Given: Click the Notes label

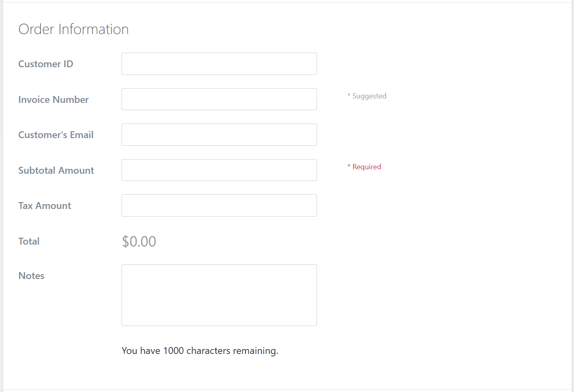Looking at the screenshot, I should [x=31, y=276].
